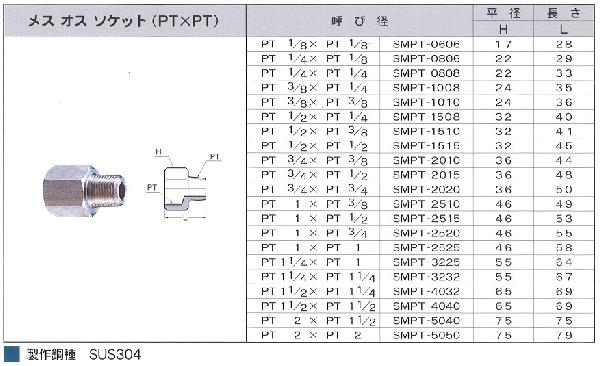Select model code SMPT-2510
The height and width of the screenshot is (366, 600).
[x=426, y=204]
